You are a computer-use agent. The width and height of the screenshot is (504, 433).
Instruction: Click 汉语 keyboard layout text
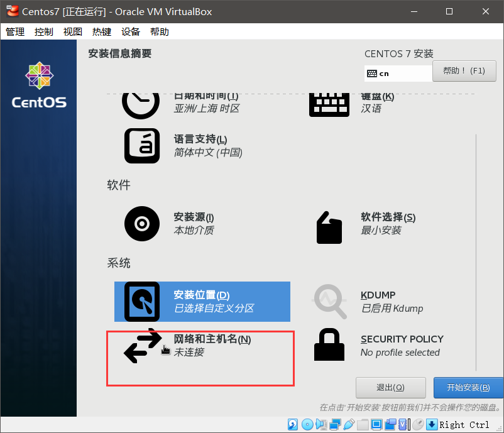tap(371, 108)
